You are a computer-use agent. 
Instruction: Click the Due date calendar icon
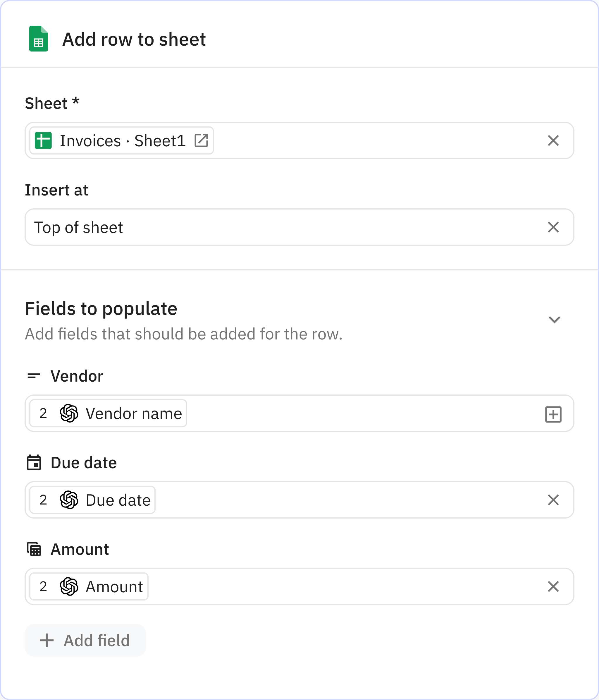(34, 463)
